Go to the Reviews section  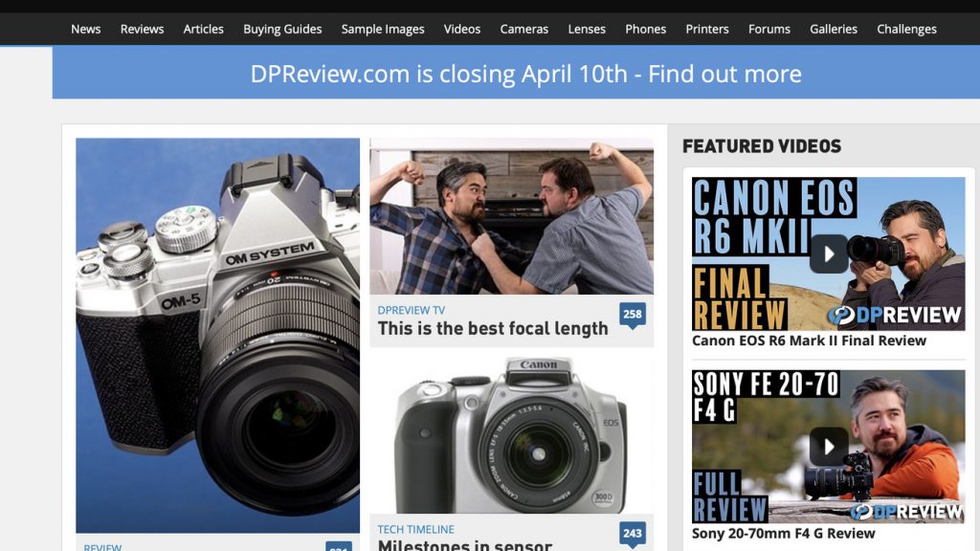coord(142,29)
